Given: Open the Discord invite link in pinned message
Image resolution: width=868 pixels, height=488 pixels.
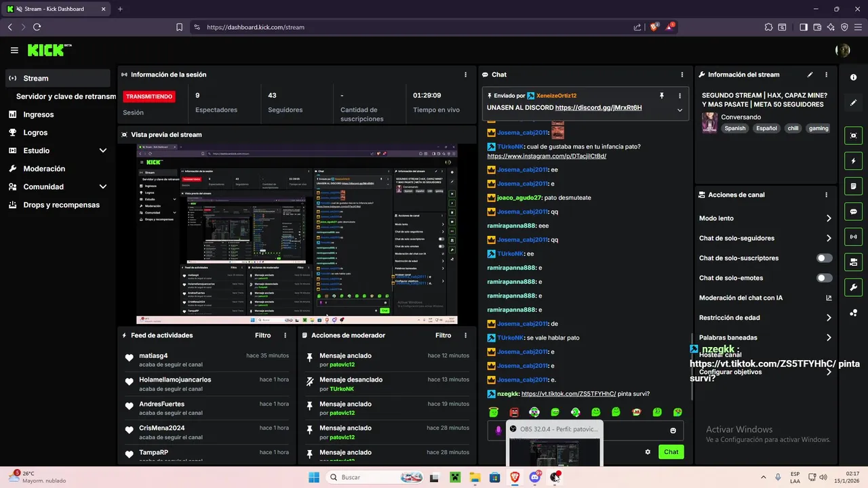Looking at the screenshot, I should click(x=598, y=108).
